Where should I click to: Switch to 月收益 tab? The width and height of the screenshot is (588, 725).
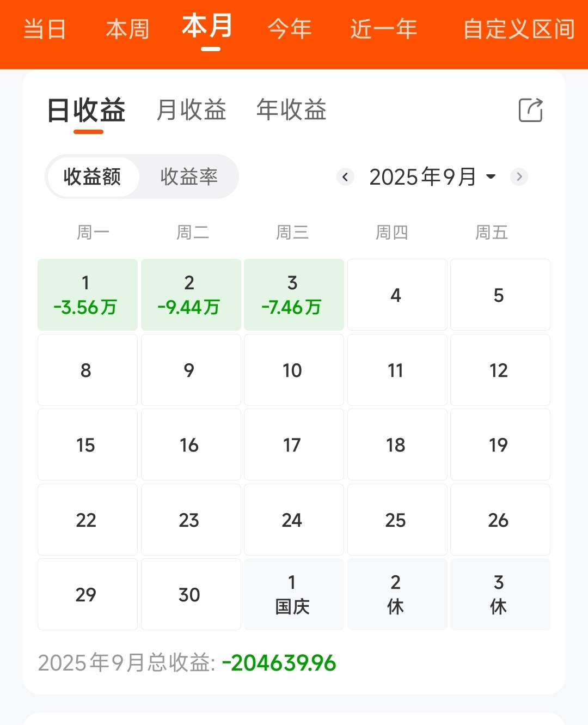pyautogui.click(x=191, y=110)
